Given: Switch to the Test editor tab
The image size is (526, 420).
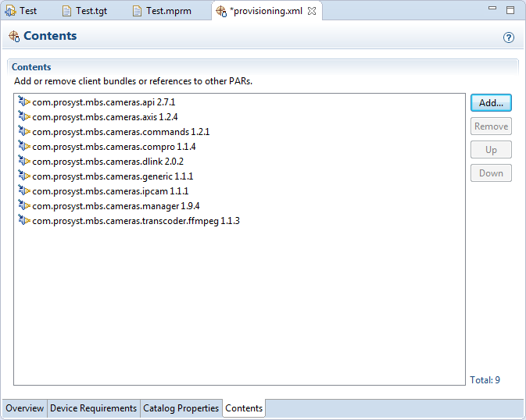Looking at the screenshot, I should pyautogui.click(x=22, y=11).
